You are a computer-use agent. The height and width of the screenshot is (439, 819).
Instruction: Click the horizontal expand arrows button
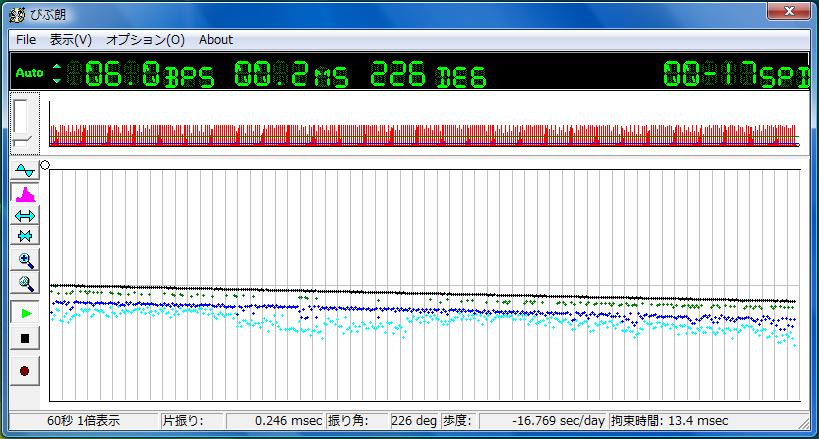(x=25, y=215)
